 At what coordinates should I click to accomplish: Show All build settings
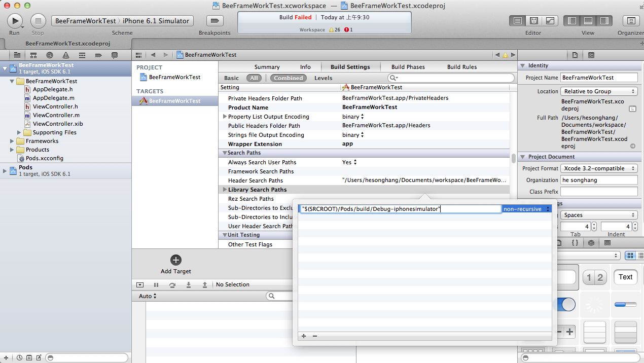254,78
